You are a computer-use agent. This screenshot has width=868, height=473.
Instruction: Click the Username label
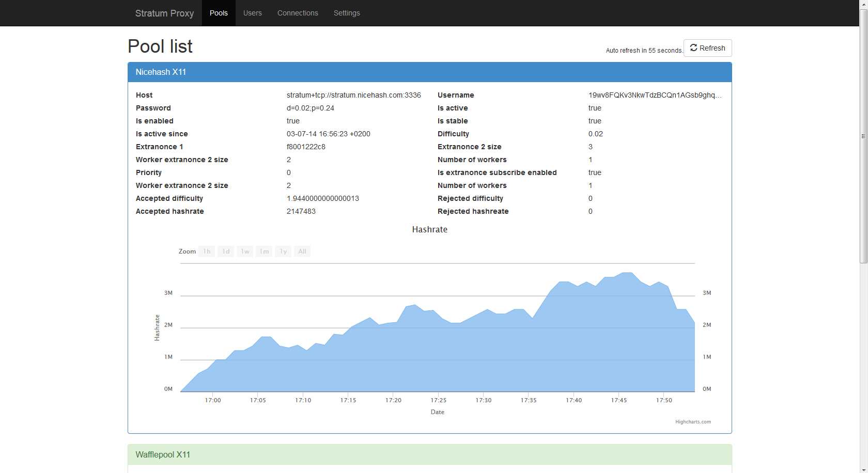pyautogui.click(x=456, y=95)
